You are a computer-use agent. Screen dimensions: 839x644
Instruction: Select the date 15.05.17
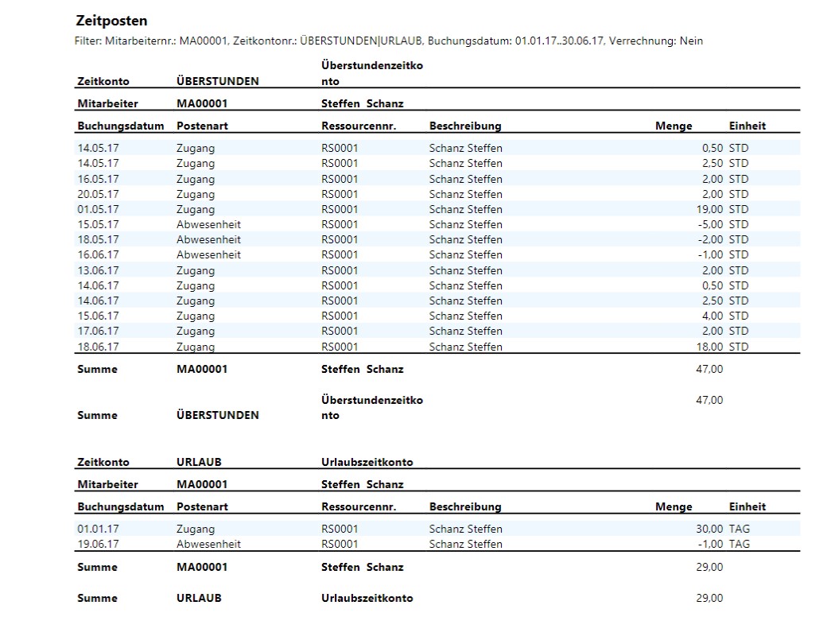pyautogui.click(x=98, y=225)
